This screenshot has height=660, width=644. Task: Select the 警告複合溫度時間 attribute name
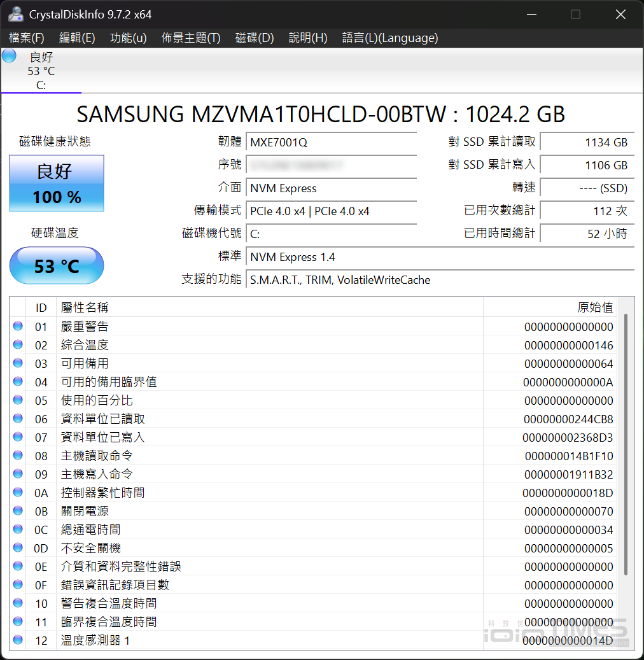click(109, 603)
